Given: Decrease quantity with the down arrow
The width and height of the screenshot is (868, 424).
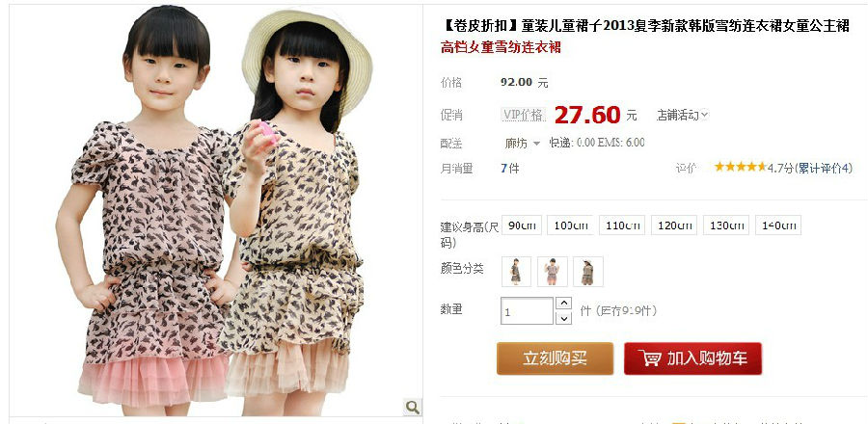Looking at the screenshot, I should pyautogui.click(x=563, y=318).
